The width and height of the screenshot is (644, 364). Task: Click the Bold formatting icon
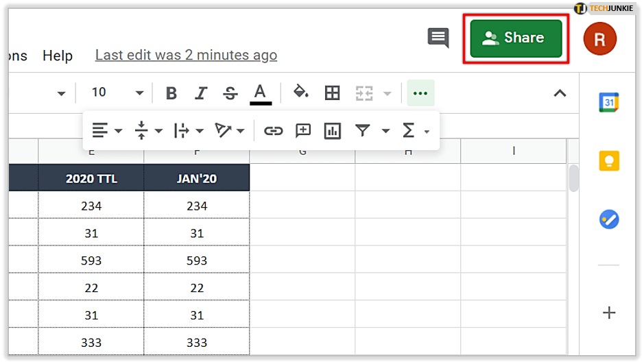click(x=171, y=93)
